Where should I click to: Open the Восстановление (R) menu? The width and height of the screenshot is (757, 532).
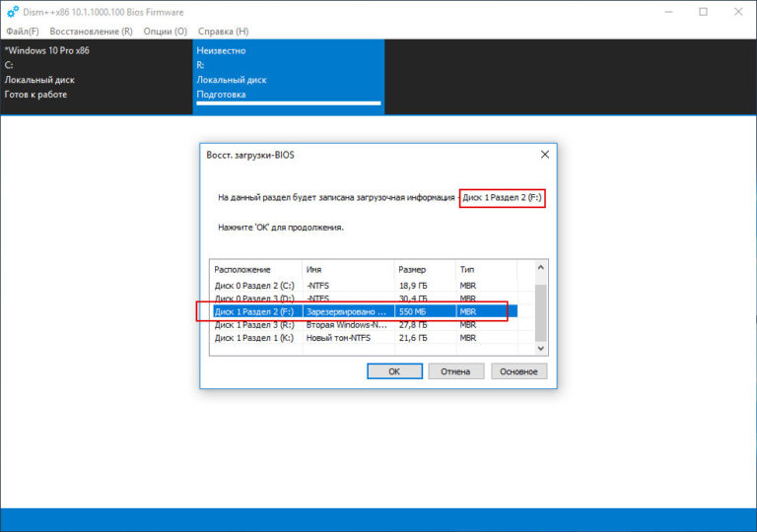(91, 32)
